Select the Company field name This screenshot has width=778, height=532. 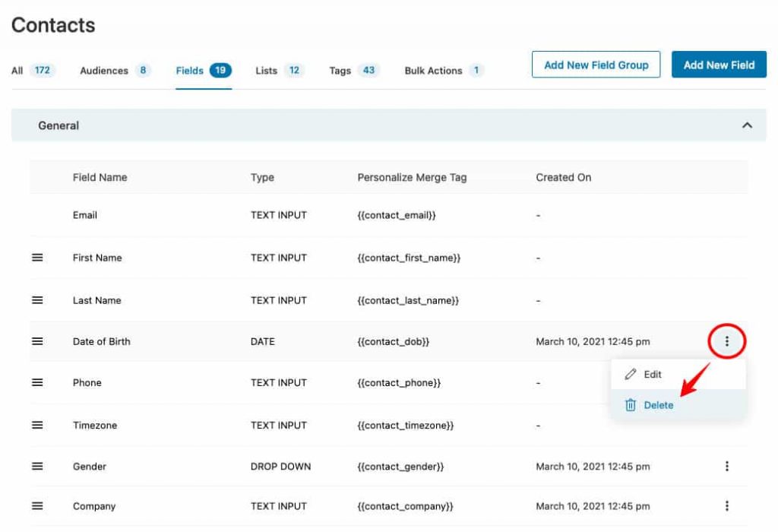[93, 506]
